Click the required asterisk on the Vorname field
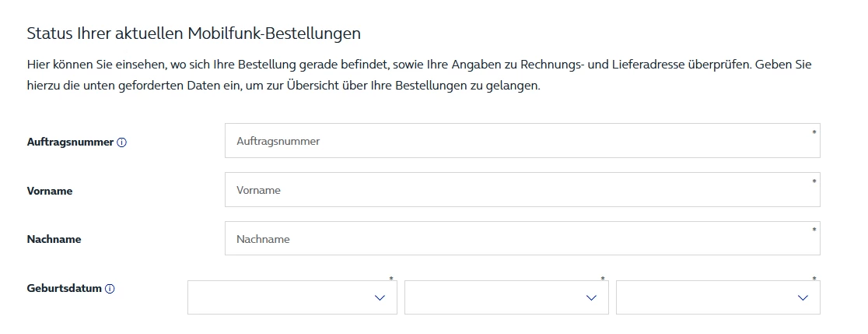The width and height of the screenshot is (868, 334). pyautogui.click(x=814, y=181)
